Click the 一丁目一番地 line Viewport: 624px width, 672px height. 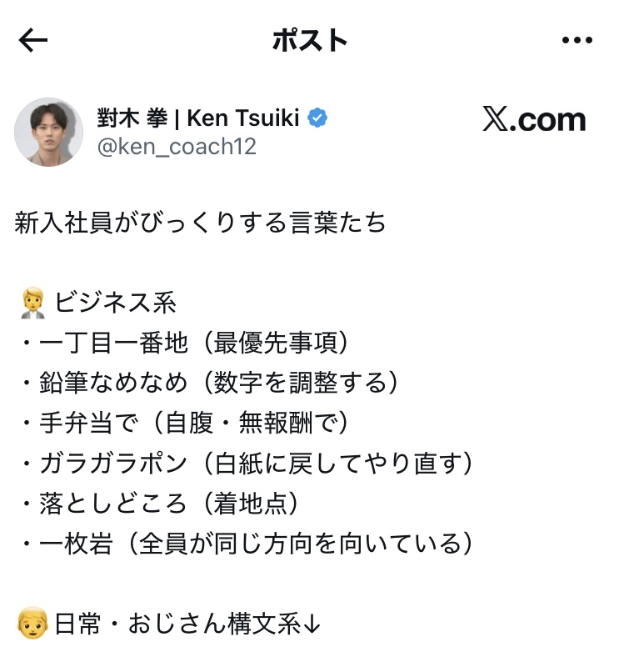[x=185, y=344]
